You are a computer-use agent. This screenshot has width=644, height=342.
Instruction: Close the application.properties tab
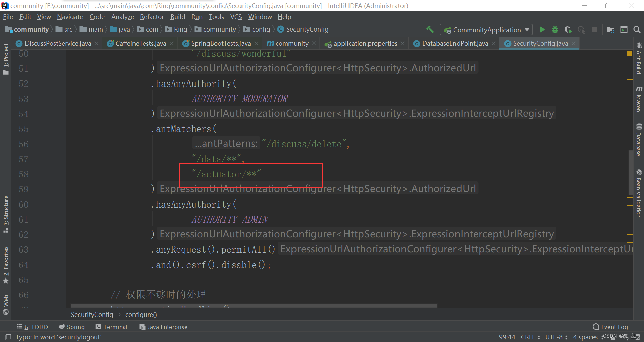pos(402,43)
